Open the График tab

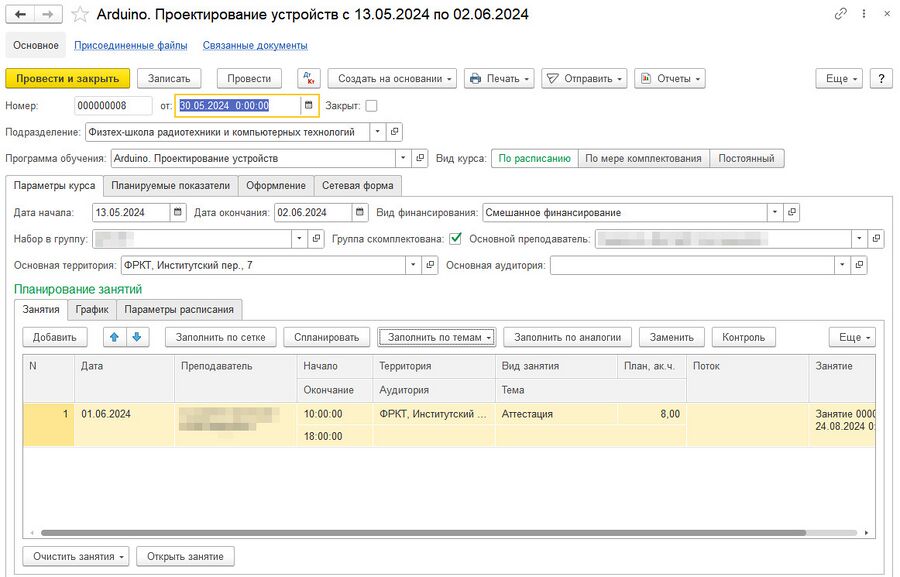coord(93,309)
